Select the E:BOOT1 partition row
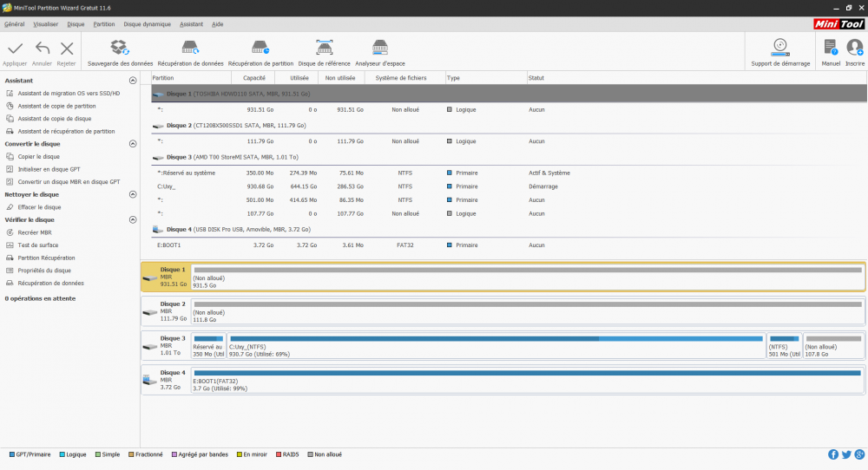Viewport: 868px width, 470px height. 509,245
